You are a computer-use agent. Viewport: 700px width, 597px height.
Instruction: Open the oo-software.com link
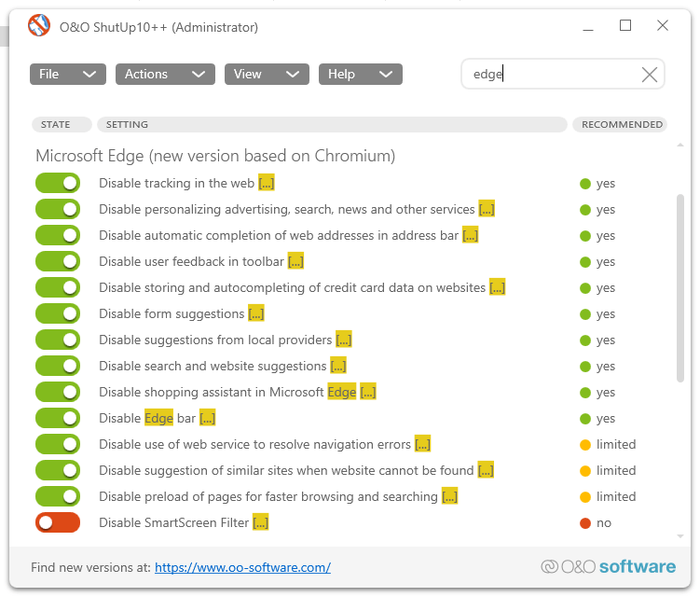(x=242, y=567)
